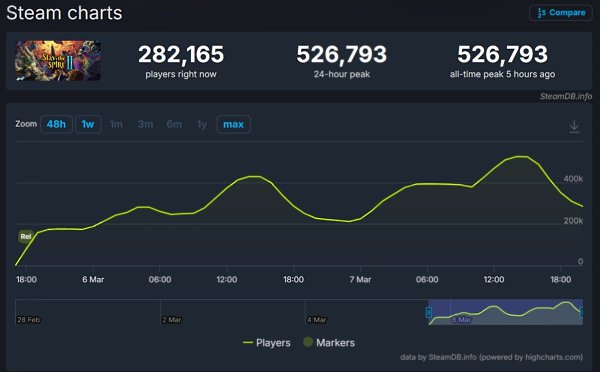The height and width of the screenshot is (372, 600).
Task: Click the Steam charts heading
Action: [64, 13]
